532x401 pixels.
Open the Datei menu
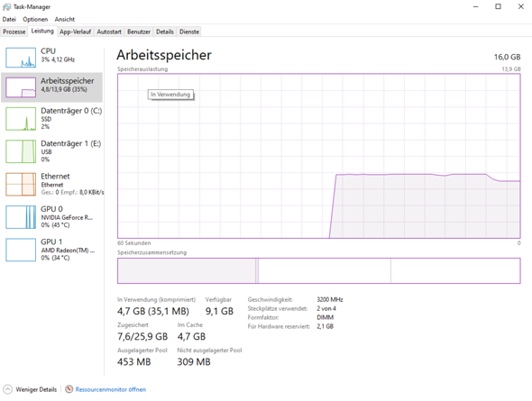(x=9, y=19)
